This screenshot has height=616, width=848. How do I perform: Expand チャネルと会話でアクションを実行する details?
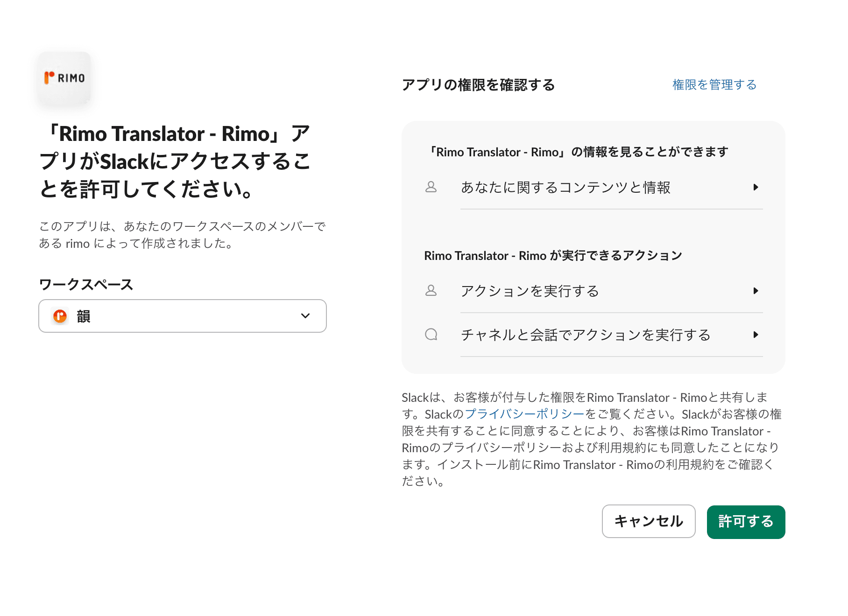[x=756, y=335]
